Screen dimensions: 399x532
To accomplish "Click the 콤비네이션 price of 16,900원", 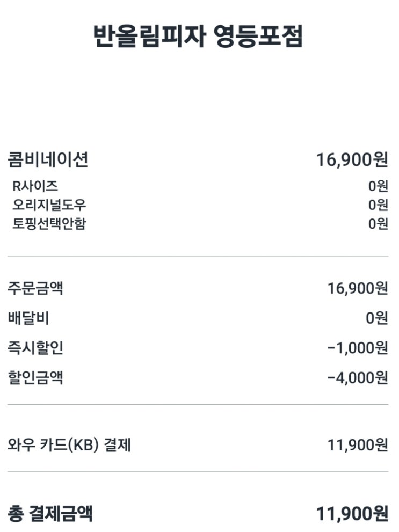I will click(x=352, y=159).
